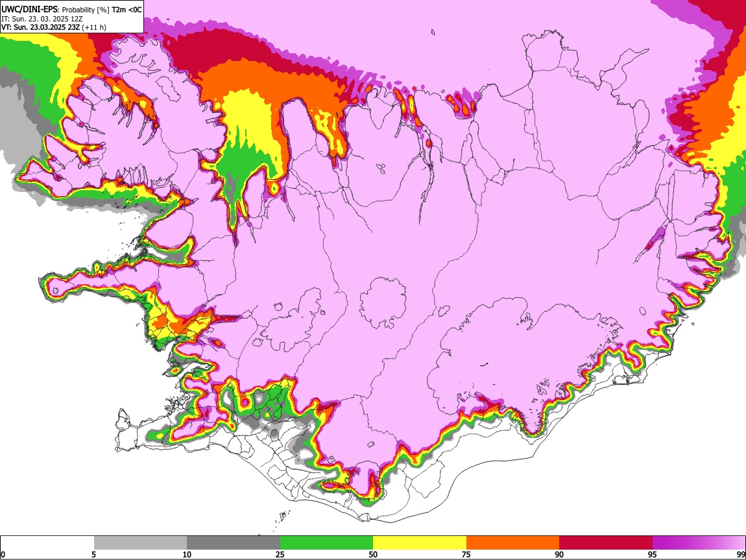This screenshot has height=560, width=746.
Task: Click the legend tick label '25'
Action: pyautogui.click(x=280, y=555)
